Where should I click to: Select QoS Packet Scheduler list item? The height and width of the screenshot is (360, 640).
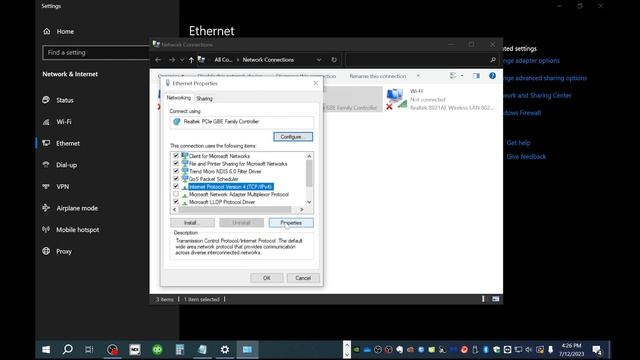point(213,179)
